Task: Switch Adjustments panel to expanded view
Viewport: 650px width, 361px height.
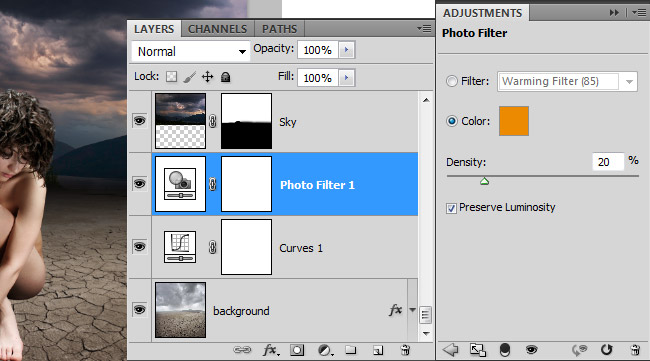Action: pos(478,350)
